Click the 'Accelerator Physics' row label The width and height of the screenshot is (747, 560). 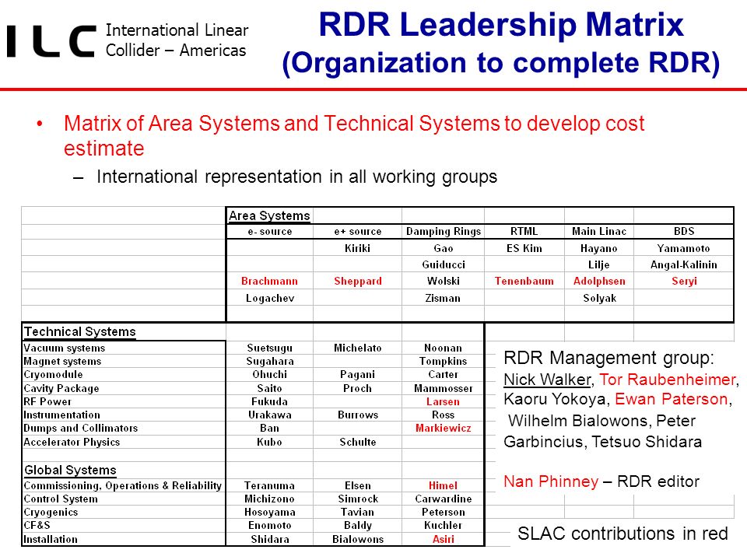pos(72,442)
